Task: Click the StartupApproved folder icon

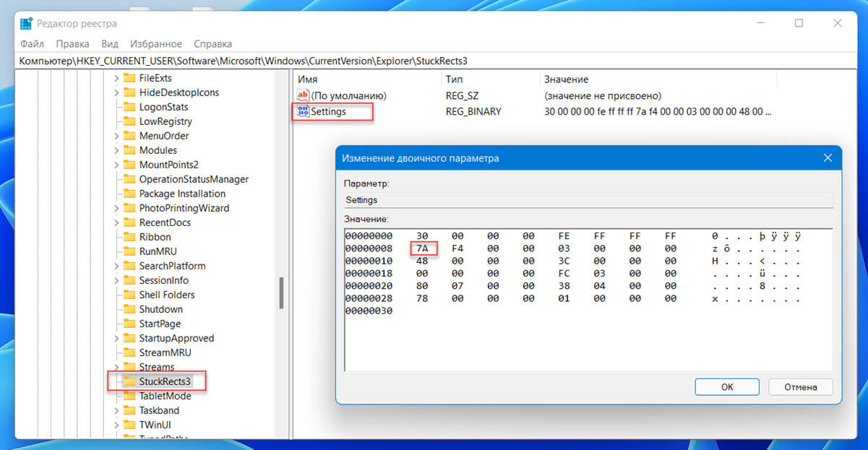Action: (129, 338)
